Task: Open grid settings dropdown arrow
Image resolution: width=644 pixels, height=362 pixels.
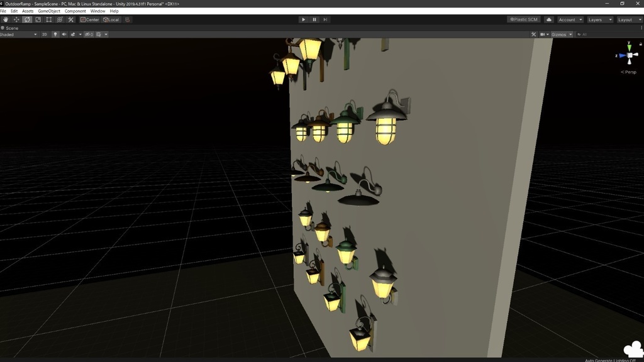Action: (x=106, y=35)
